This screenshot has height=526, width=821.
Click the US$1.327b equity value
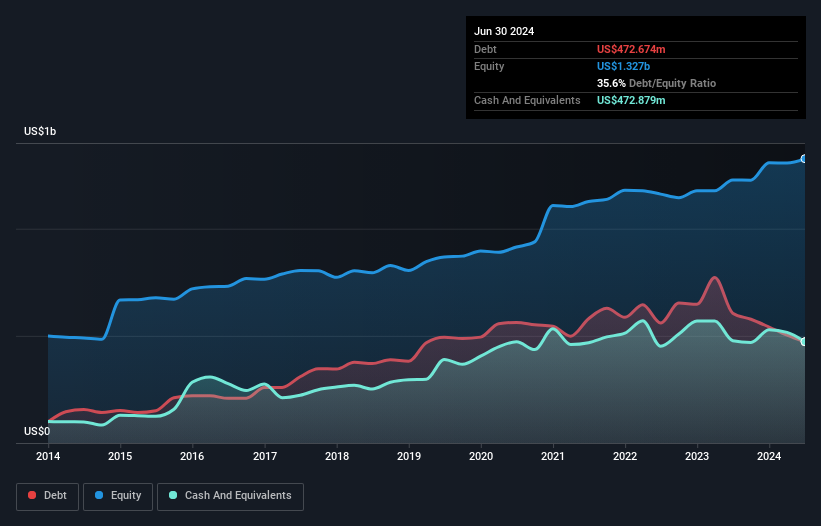tap(623, 66)
